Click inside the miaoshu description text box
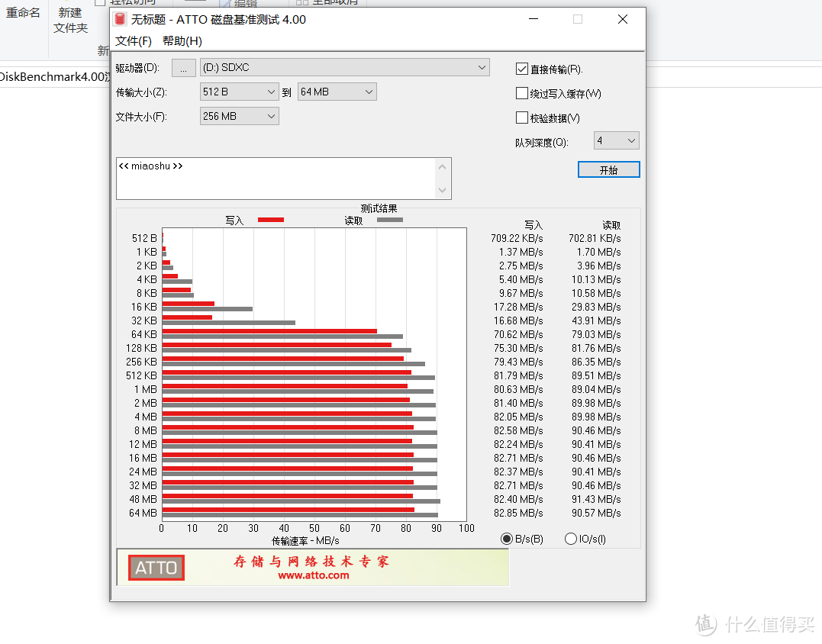Viewport: 822px width, 644px height. coord(276,178)
